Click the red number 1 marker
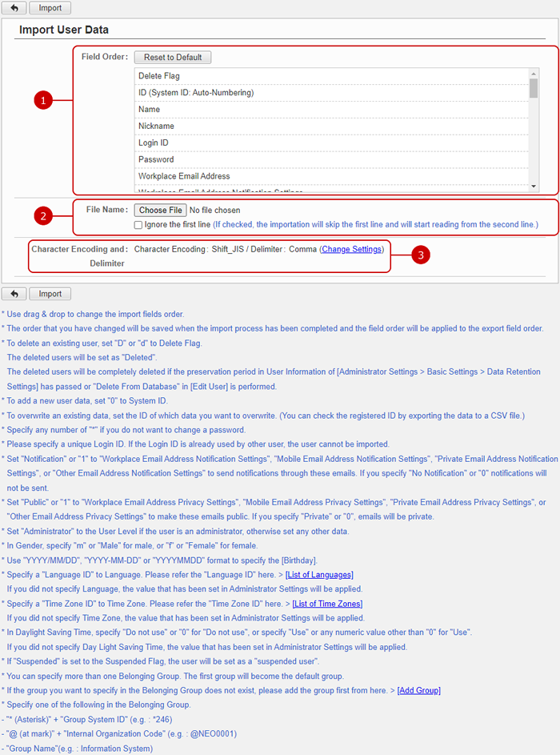This screenshot has width=560, height=755. pos(45,100)
